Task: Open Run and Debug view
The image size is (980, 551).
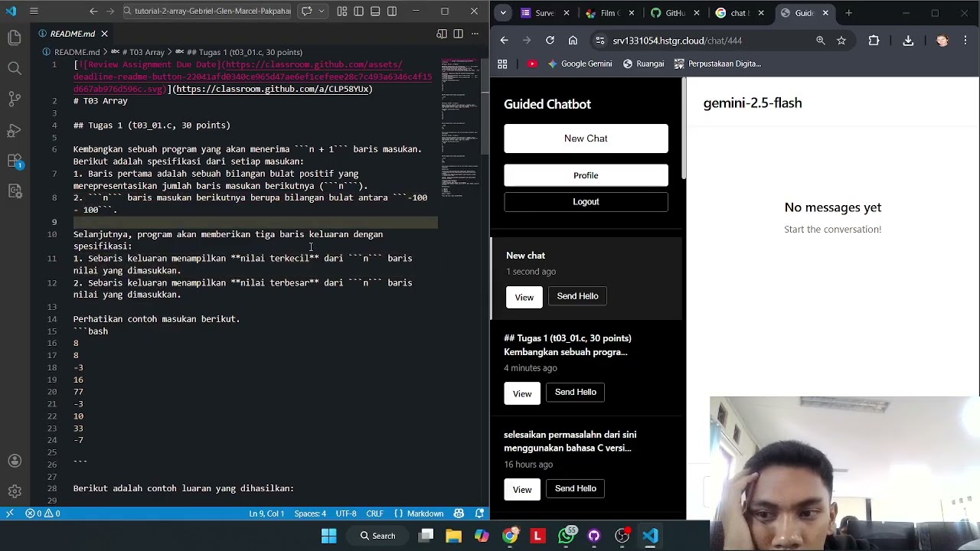Action: pyautogui.click(x=14, y=131)
